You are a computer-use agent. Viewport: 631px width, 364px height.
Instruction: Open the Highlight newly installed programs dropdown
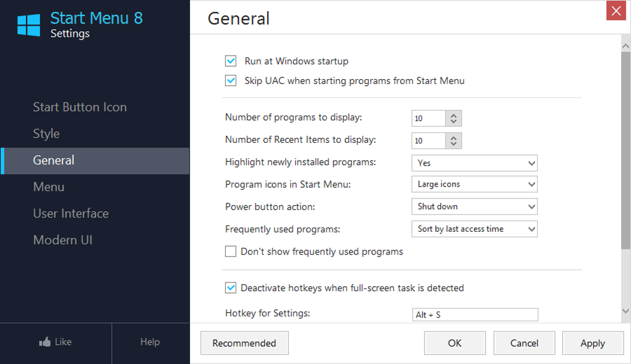pos(474,163)
